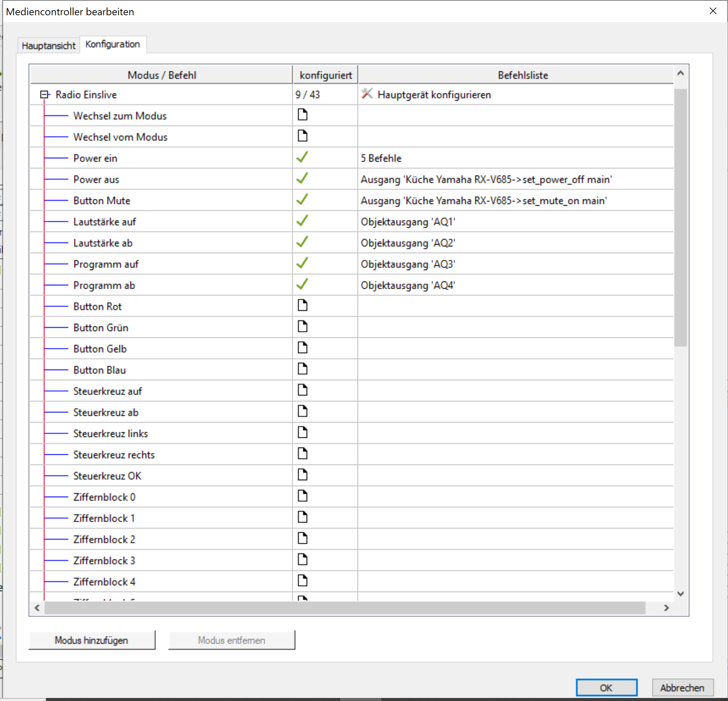This screenshot has width=728, height=701.
Task: Click the Abbrechen button
Action: (682, 688)
